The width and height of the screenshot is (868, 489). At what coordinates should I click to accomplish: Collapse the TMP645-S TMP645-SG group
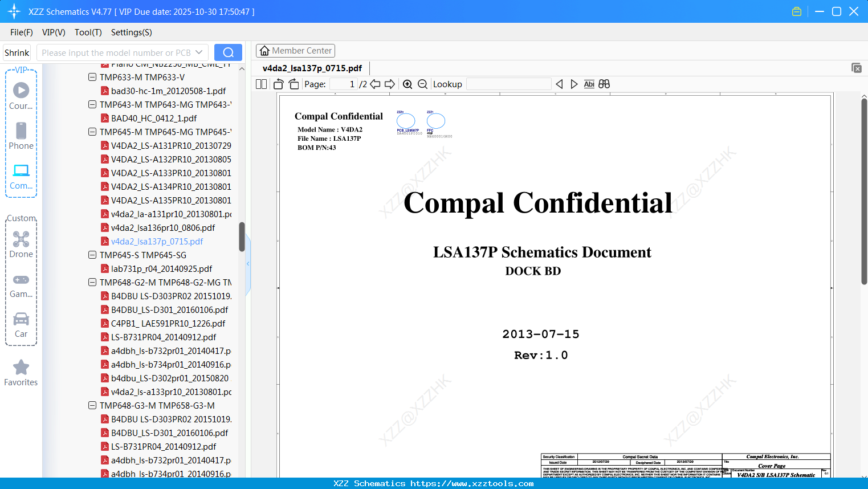pos(92,255)
